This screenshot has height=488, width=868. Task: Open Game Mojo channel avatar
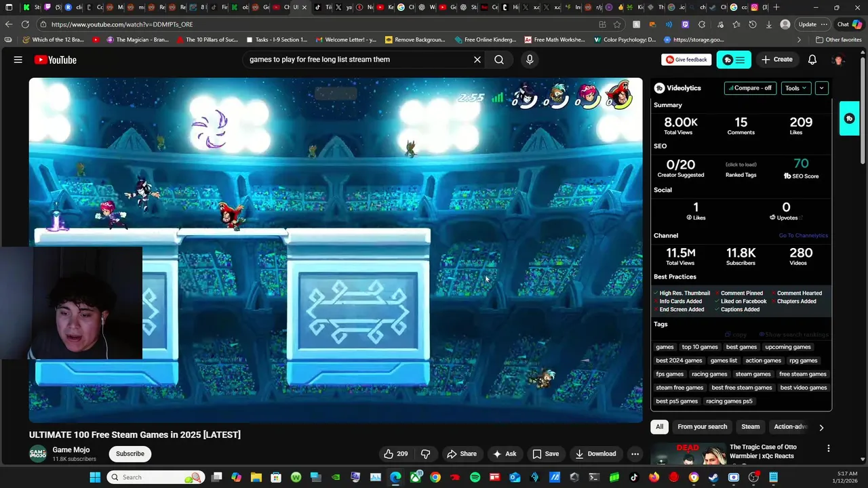pyautogui.click(x=38, y=453)
